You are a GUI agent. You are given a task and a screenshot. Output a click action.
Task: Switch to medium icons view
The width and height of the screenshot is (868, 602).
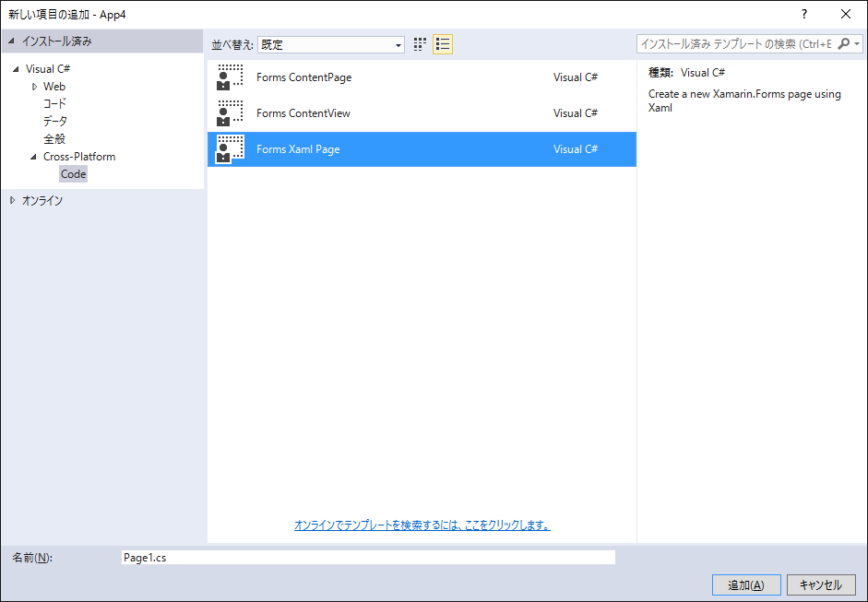point(421,44)
